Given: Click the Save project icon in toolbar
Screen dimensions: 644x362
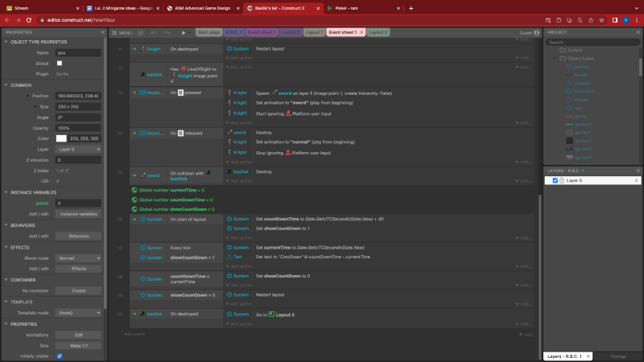Looking at the screenshot, I should 140,32.
